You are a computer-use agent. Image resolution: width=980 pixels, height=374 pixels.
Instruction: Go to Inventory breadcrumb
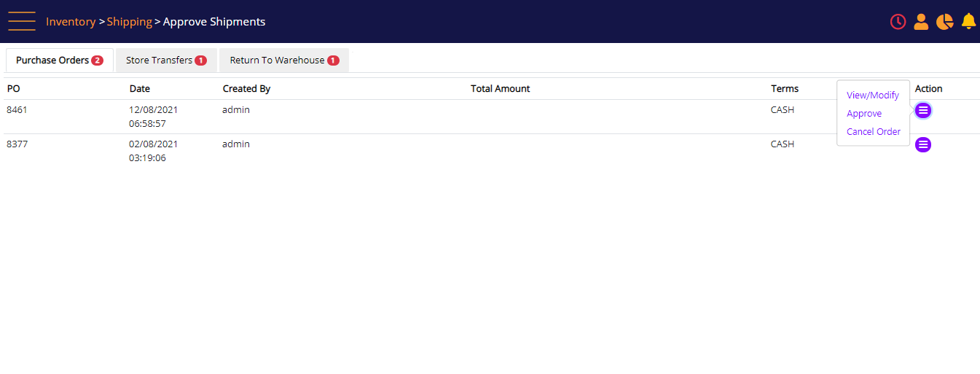[x=71, y=22]
